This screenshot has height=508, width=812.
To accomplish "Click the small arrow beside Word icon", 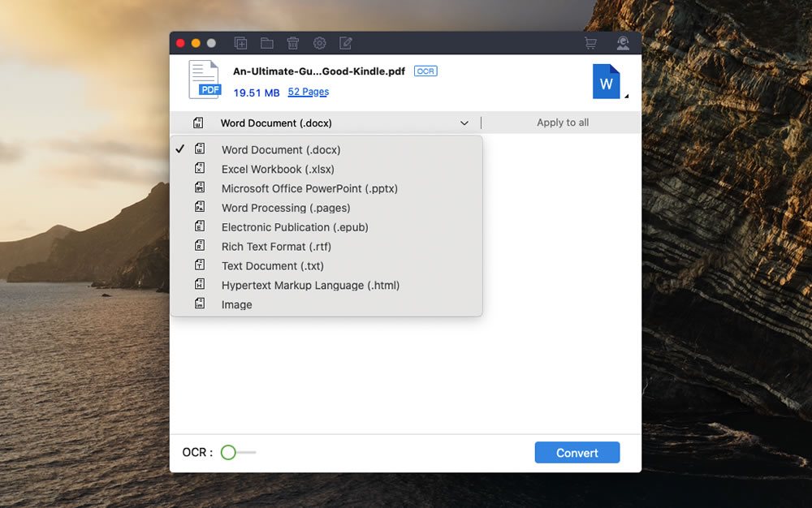I will tap(627, 96).
